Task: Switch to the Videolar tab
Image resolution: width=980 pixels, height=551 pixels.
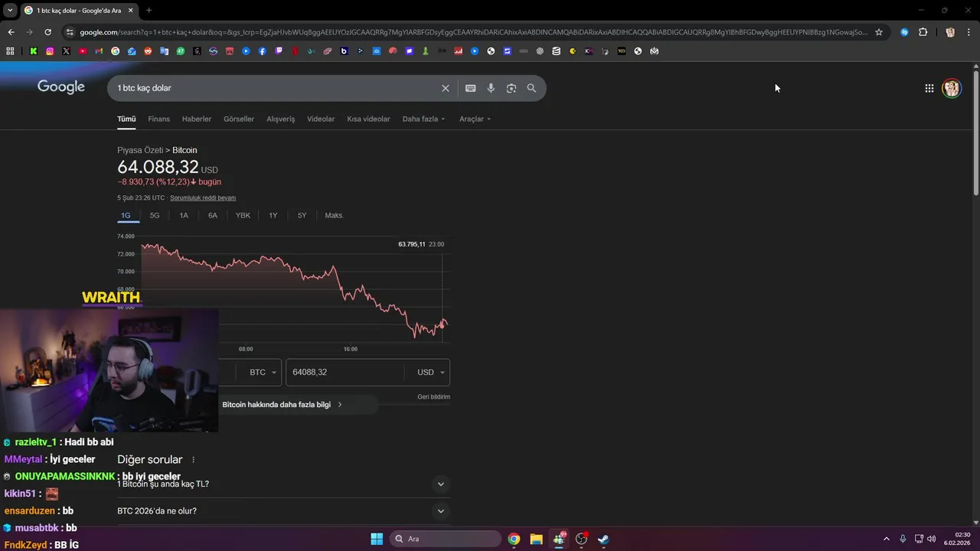Action: click(321, 119)
